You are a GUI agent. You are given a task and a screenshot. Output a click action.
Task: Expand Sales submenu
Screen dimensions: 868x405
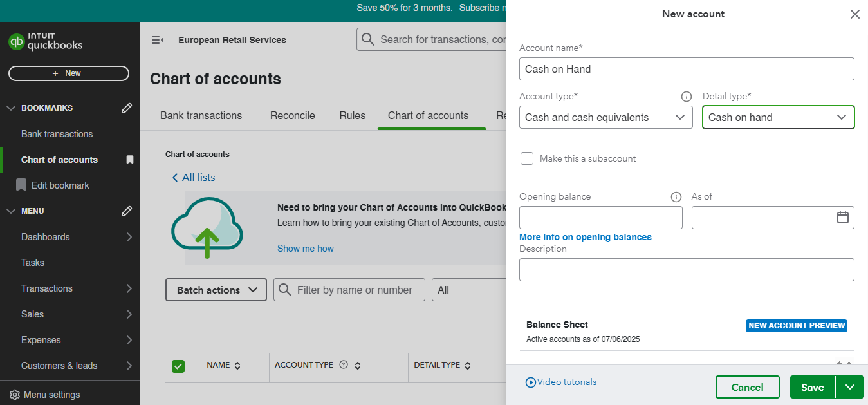click(x=129, y=314)
